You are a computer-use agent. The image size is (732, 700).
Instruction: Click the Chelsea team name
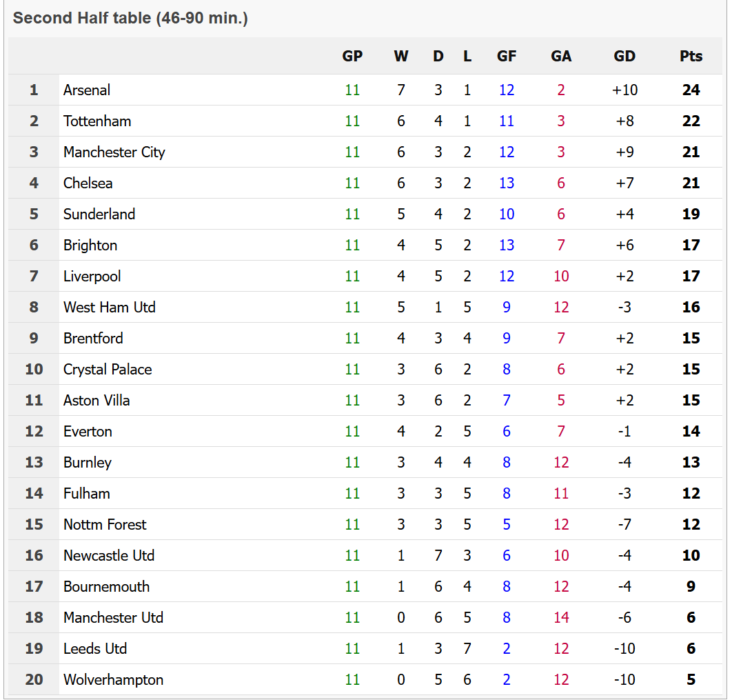coord(88,183)
